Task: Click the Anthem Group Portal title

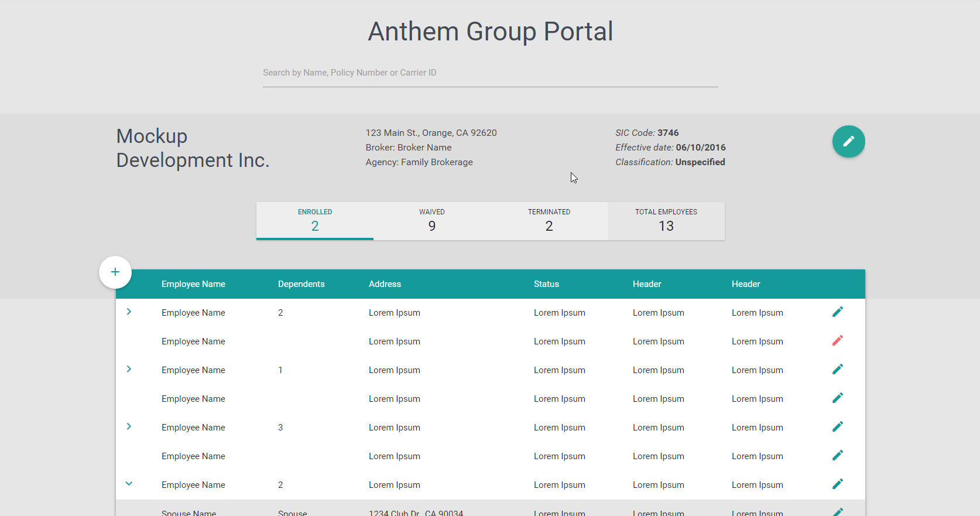Action: 491,32
